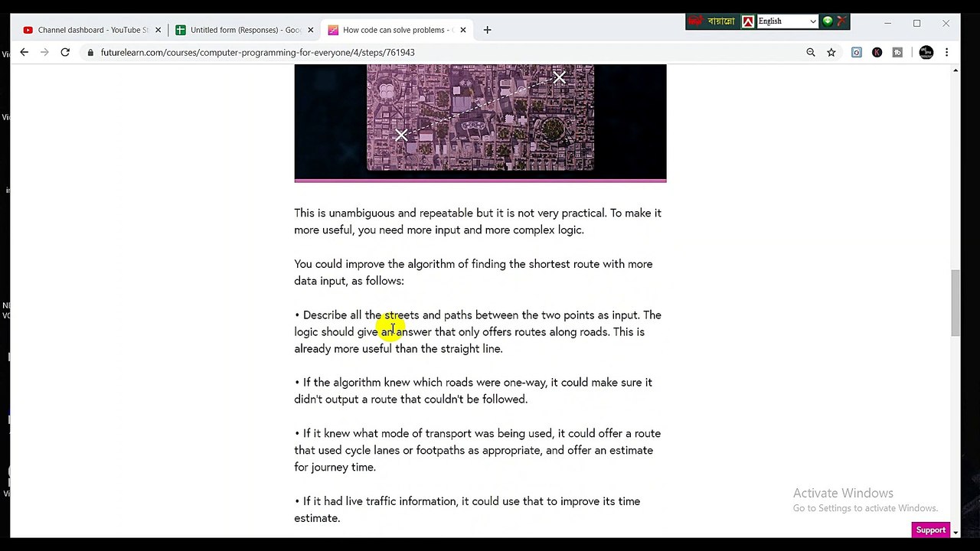This screenshot has width=980, height=551.
Task: Maximize the Chrome window
Action: pos(916,24)
